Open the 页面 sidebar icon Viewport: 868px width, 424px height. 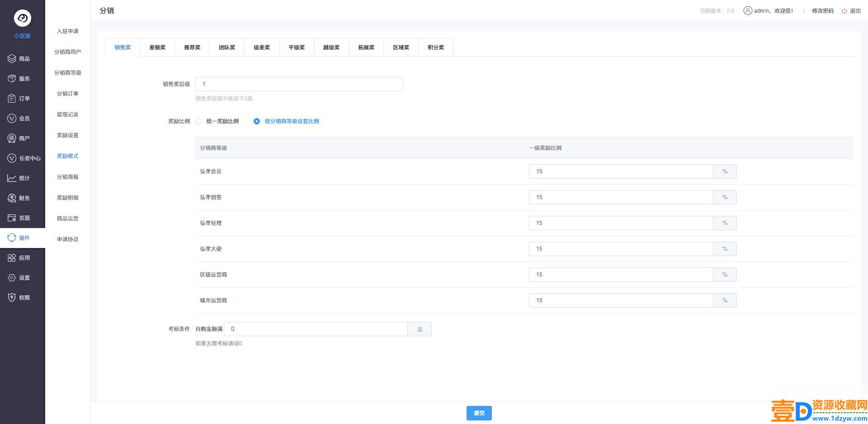click(12, 218)
